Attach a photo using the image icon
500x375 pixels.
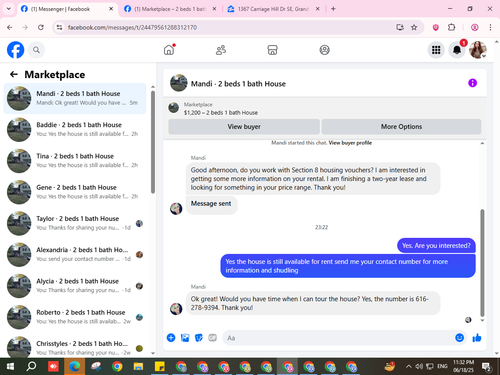pos(185,338)
